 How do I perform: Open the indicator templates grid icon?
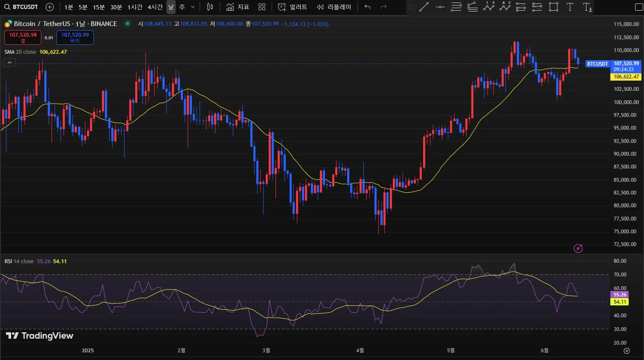pyautogui.click(x=262, y=7)
